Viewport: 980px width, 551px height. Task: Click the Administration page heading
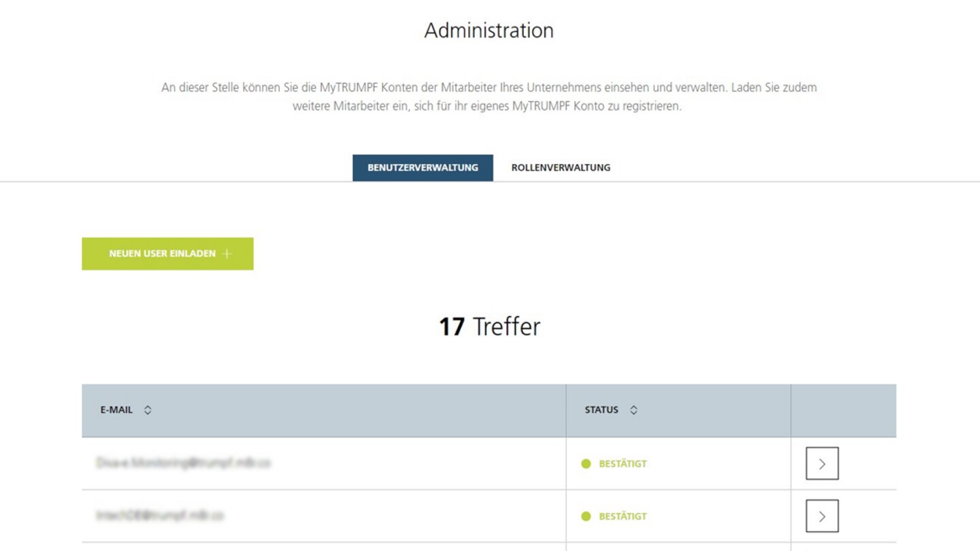coord(489,31)
